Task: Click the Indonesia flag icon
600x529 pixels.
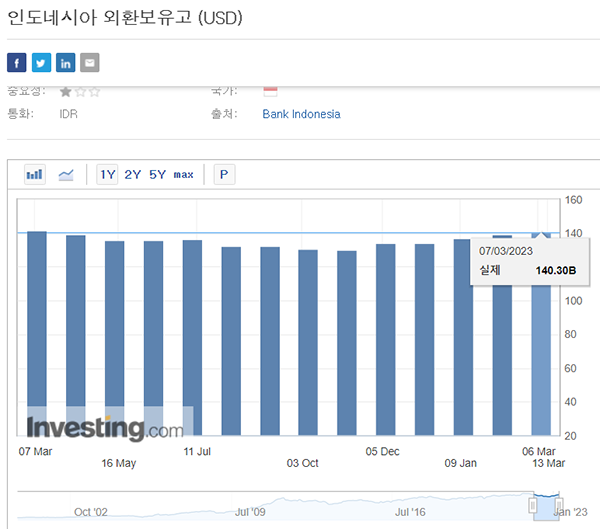Action: pos(270,91)
